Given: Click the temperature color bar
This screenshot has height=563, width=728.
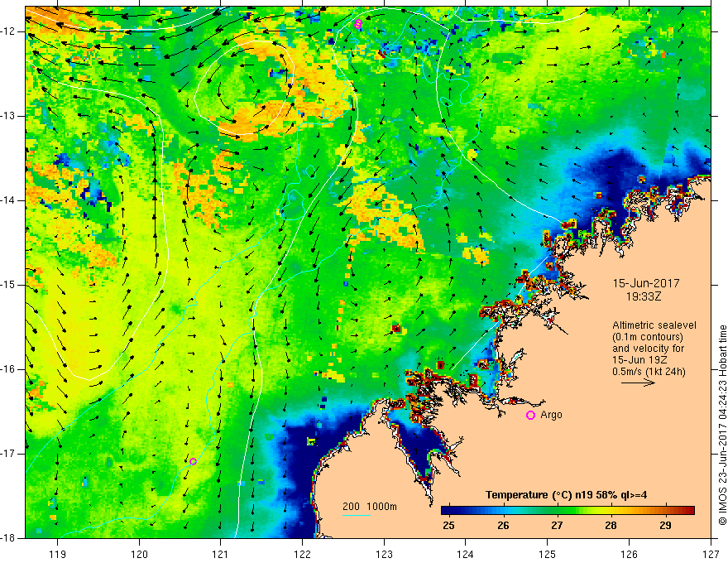Looking at the screenshot, I should click(x=568, y=511).
